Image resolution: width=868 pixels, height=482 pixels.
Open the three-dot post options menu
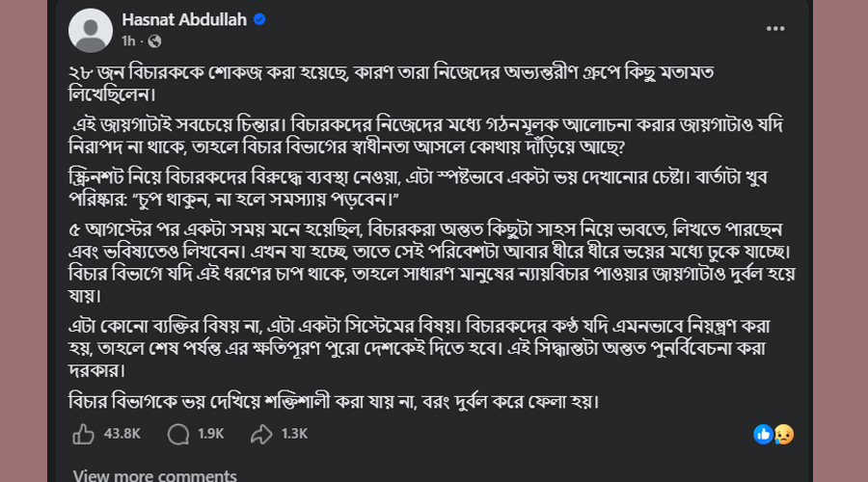click(775, 29)
